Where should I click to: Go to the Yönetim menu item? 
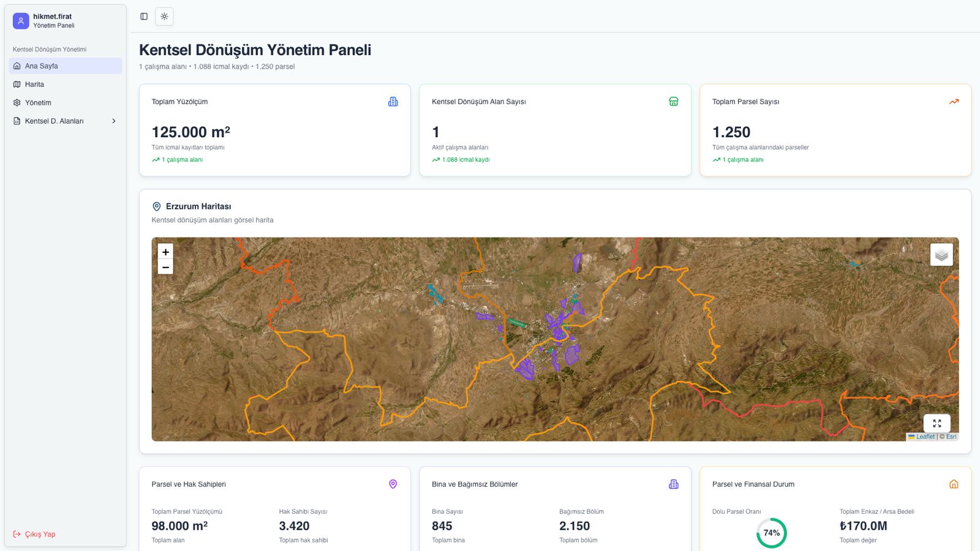click(x=38, y=103)
